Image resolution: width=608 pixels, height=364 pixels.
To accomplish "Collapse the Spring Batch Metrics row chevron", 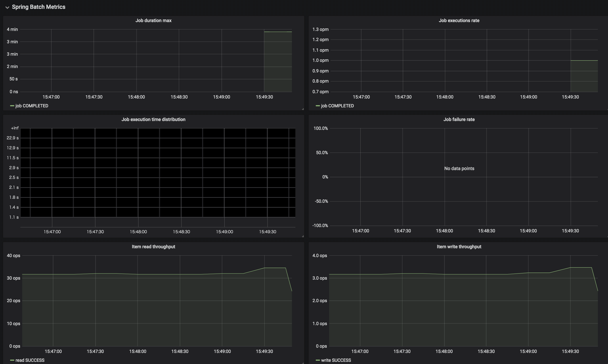I will tap(7, 7).
